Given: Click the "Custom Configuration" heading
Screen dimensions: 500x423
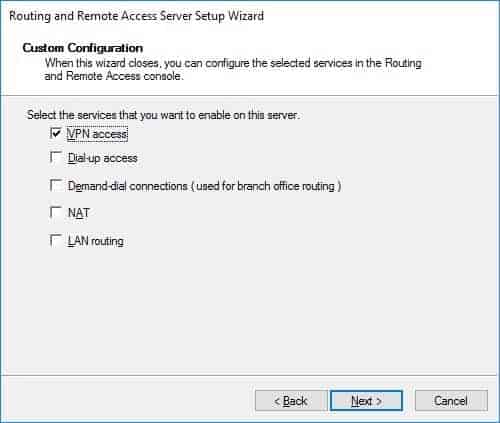Looking at the screenshot, I should (x=83, y=48).
